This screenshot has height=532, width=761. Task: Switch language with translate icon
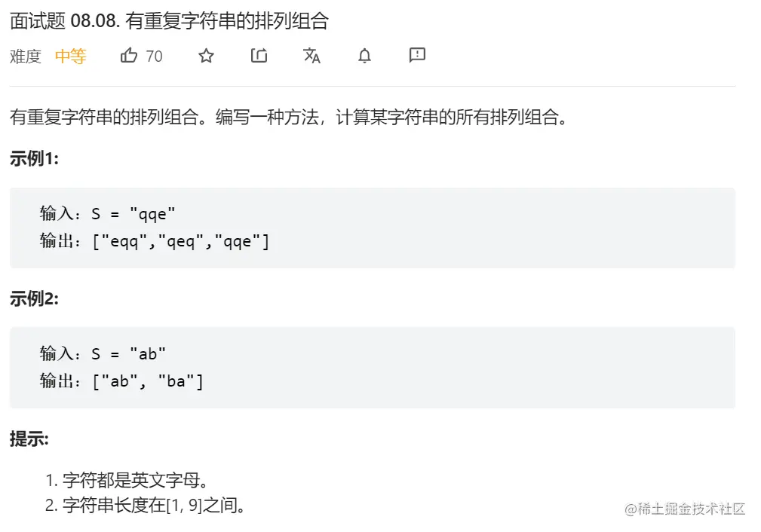[311, 56]
